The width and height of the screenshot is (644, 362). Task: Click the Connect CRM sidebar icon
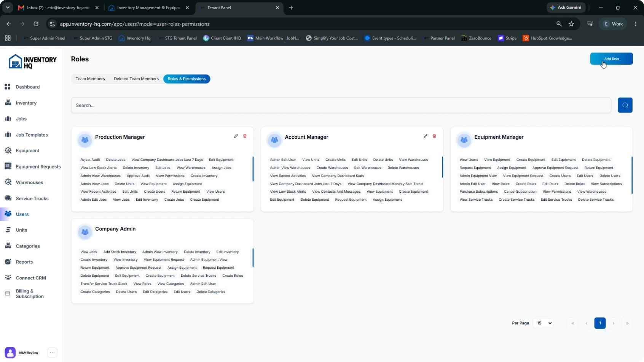click(8, 278)
